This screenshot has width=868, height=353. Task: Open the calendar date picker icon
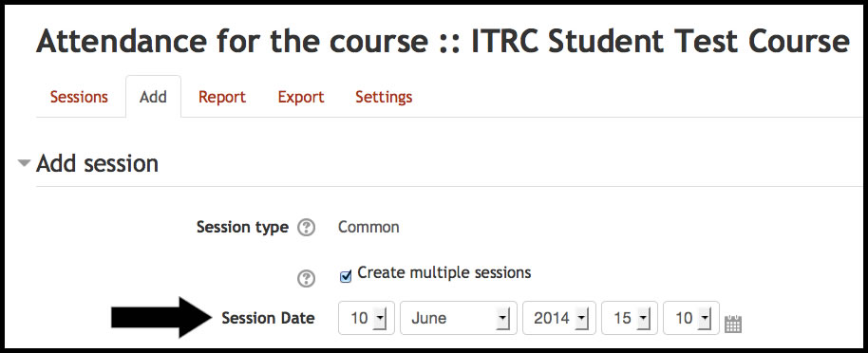(x=732, y=325)
